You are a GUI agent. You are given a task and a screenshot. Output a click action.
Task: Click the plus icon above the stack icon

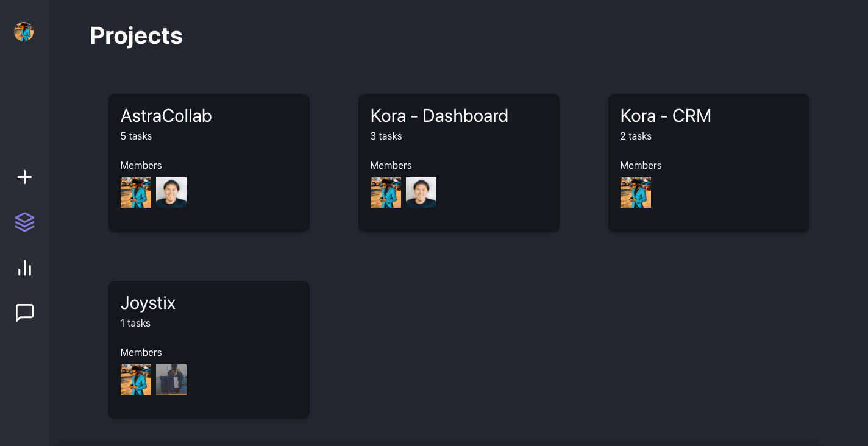(24, 177)
